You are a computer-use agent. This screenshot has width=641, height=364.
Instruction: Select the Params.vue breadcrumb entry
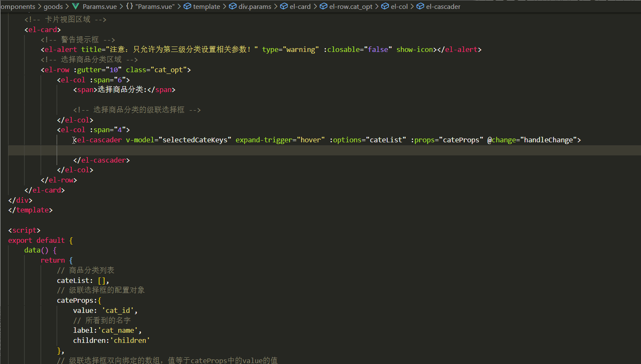[x=100, y=6]
